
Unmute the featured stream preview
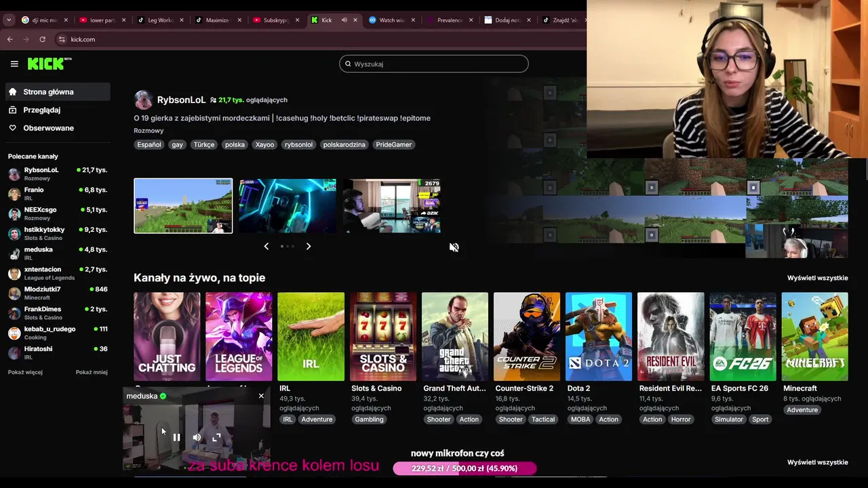pos(454,247)
